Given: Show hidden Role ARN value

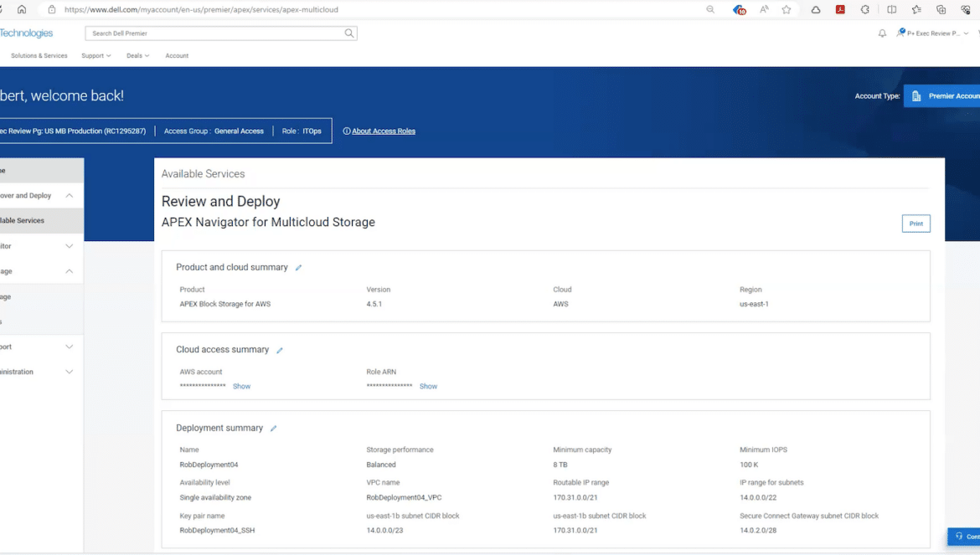Looking at the screenshot, I should coord(428,387).
